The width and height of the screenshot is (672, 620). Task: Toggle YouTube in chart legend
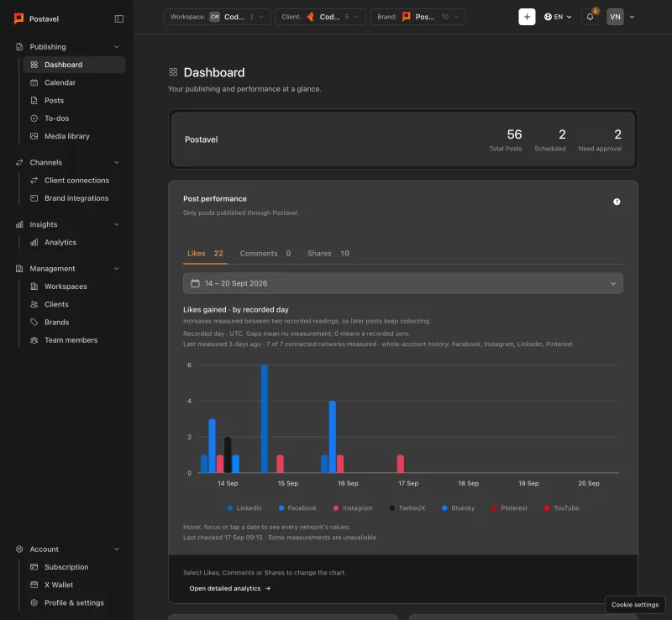(561, 508)
